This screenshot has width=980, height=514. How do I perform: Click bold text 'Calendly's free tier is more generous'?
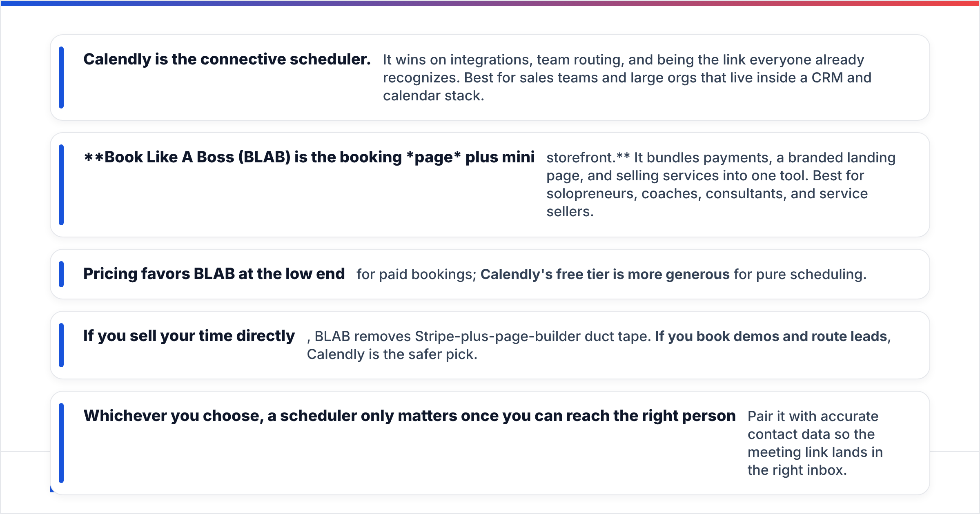tap(605, 275)
